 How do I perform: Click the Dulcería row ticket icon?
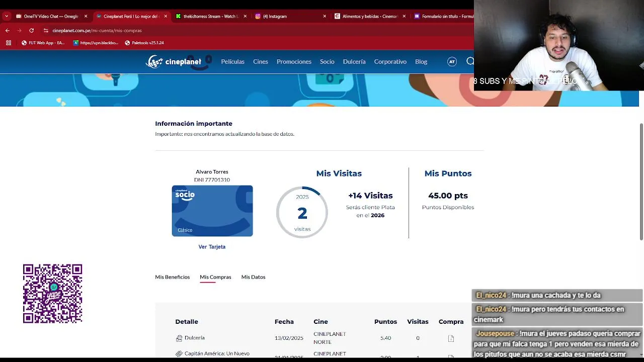(179, 338)
